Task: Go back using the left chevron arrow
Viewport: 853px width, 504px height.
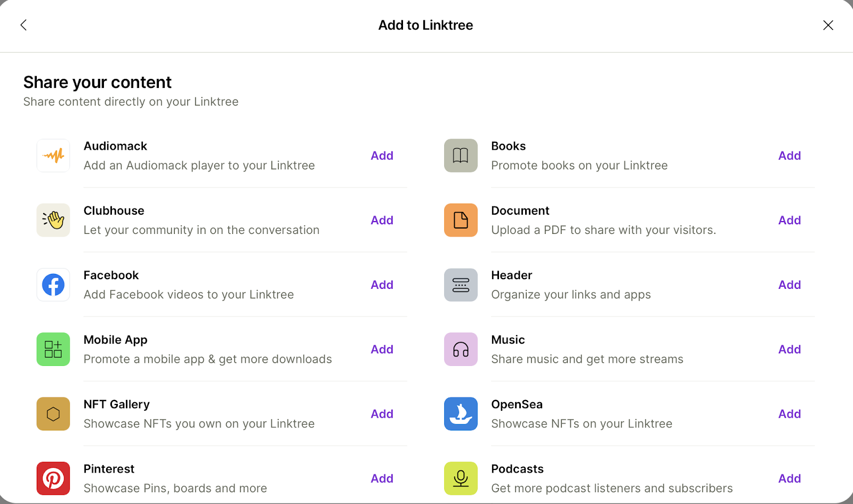Action: point(23,25)
